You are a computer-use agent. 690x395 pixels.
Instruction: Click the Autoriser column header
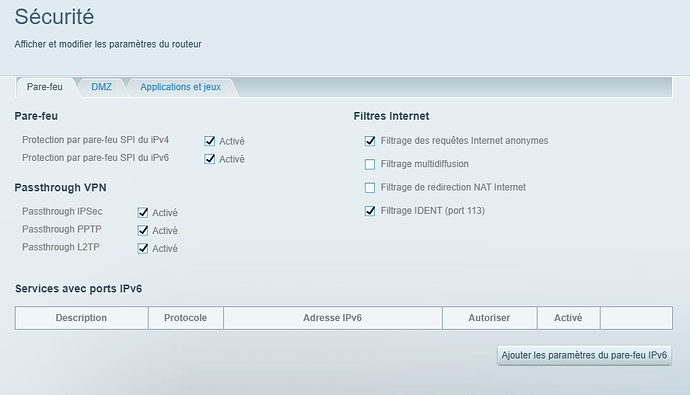(x=489, y=318)
